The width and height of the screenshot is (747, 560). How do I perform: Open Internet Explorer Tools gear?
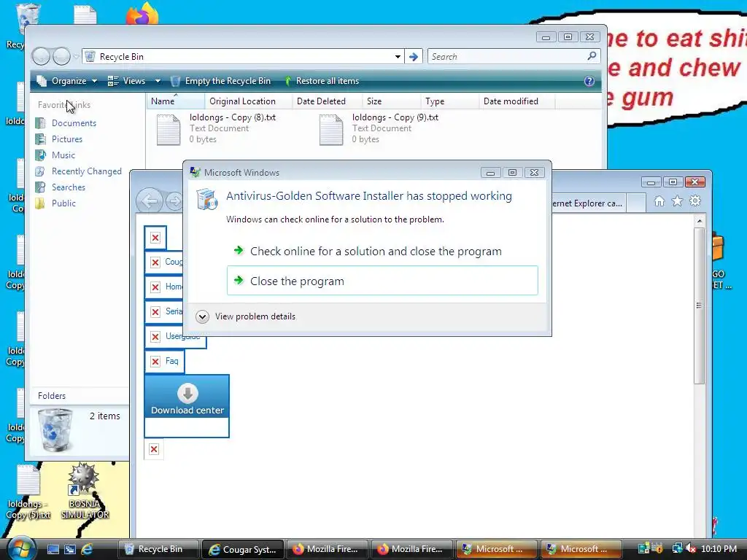click(x=695, y=201)
